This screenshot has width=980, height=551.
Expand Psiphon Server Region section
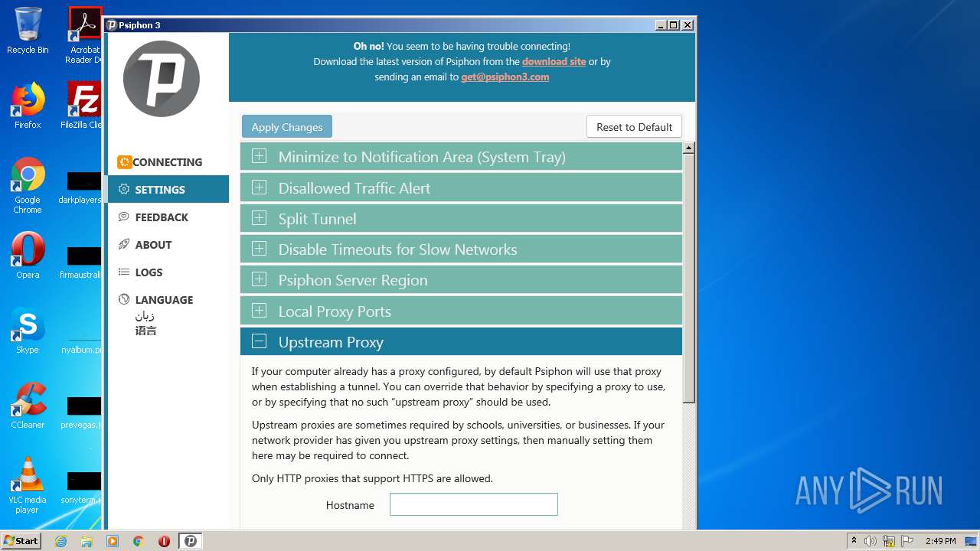461,280
